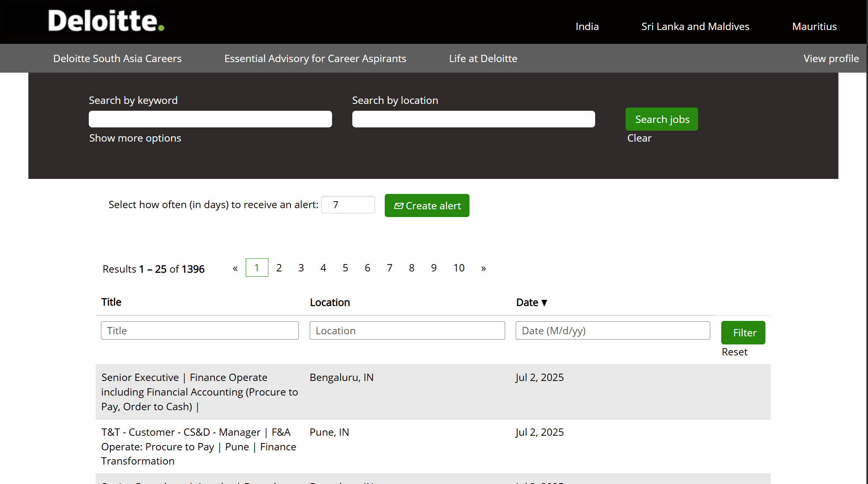Click the Deloitte logo
The image size is (868, 484).
(106, 21)
